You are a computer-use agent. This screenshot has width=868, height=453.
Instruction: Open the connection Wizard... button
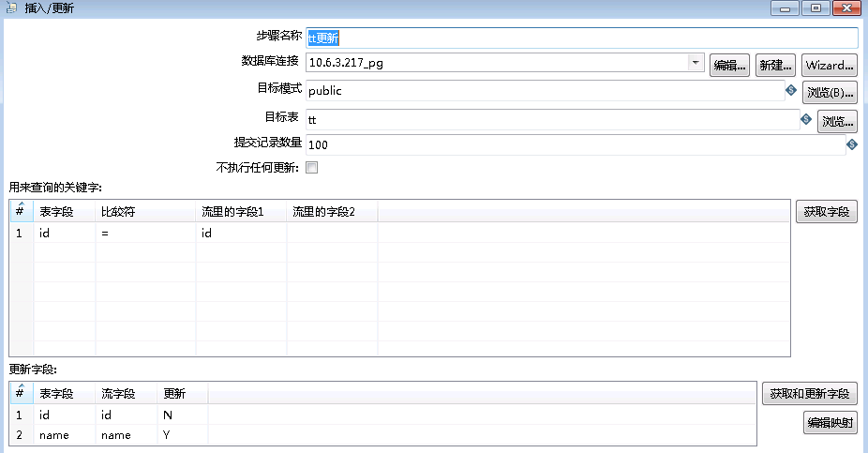point(830,66)
